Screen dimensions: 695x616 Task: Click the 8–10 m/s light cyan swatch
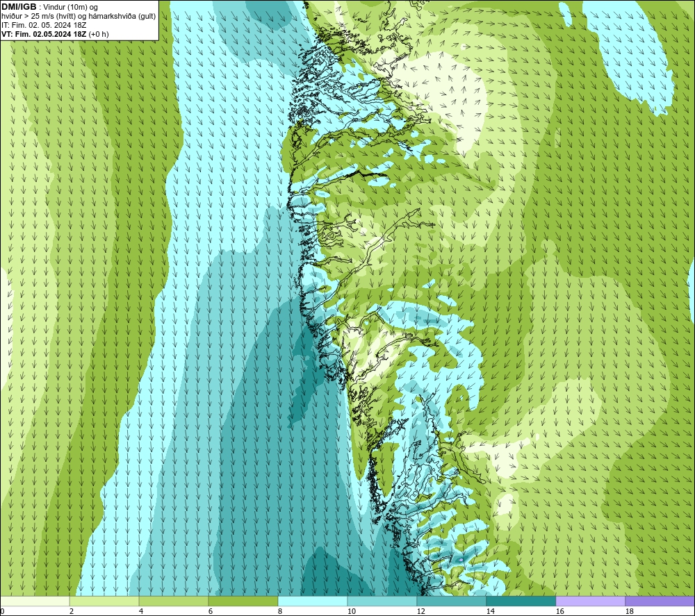coord(313,601)
